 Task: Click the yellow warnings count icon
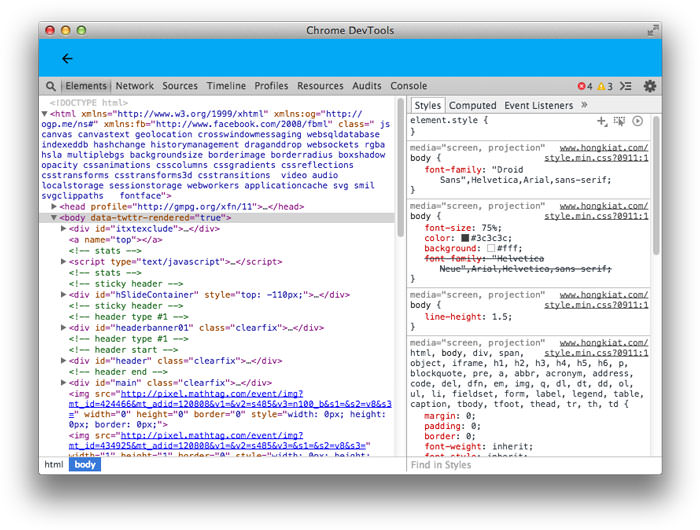[601, 86]
